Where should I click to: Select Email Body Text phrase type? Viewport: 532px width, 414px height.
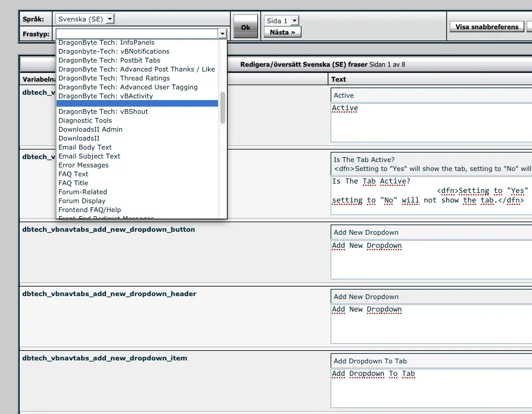coord(137,147)
